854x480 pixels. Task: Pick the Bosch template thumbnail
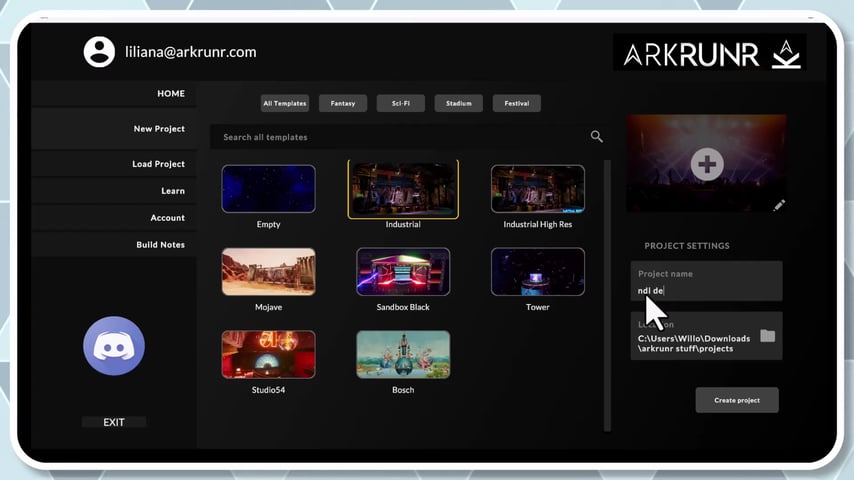click(x=403, y=355)
